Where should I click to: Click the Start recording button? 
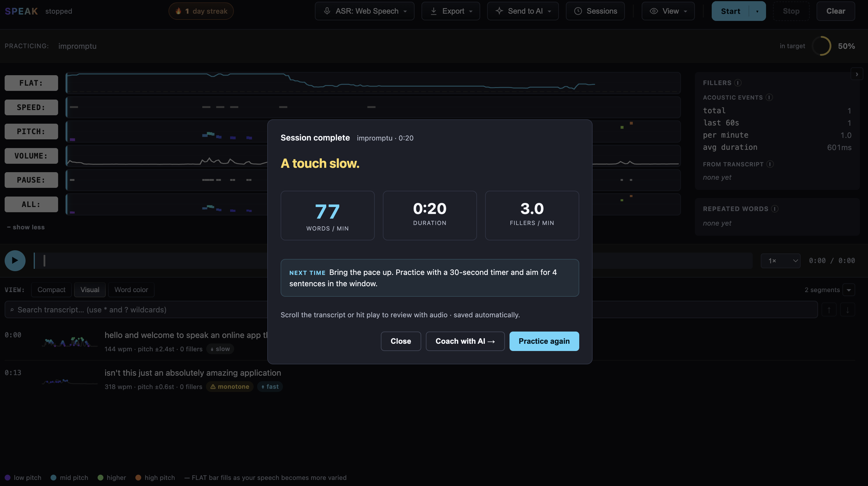coord(731,11)
